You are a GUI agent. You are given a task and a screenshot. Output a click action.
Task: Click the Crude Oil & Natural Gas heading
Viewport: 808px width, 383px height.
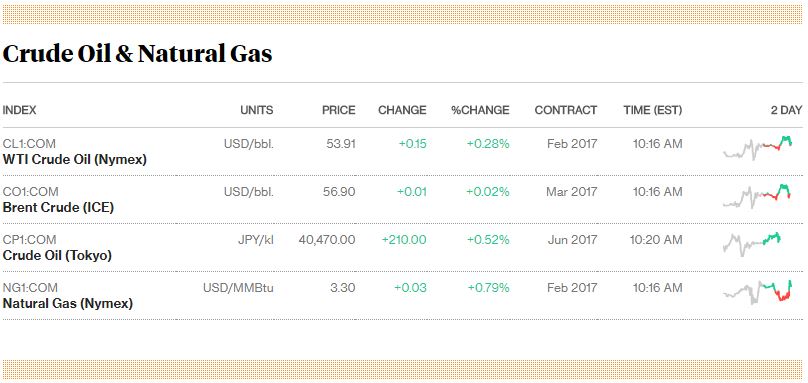click(138, 54)
